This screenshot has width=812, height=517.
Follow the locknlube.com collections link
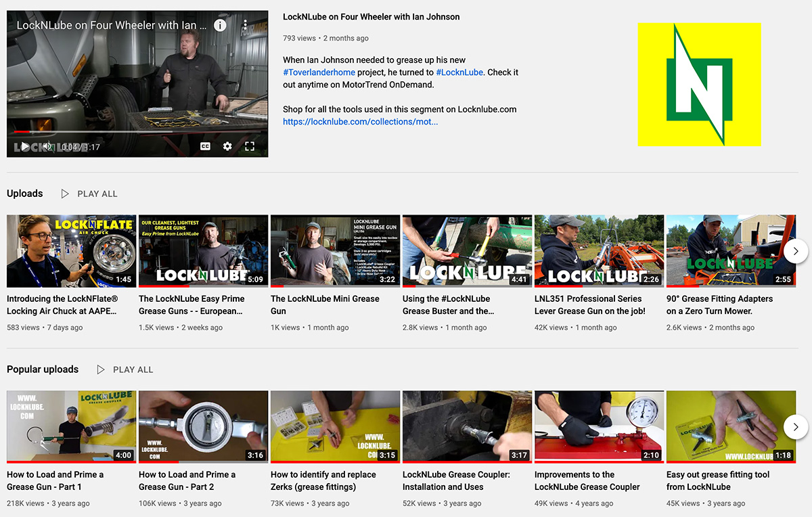(360, 122)
